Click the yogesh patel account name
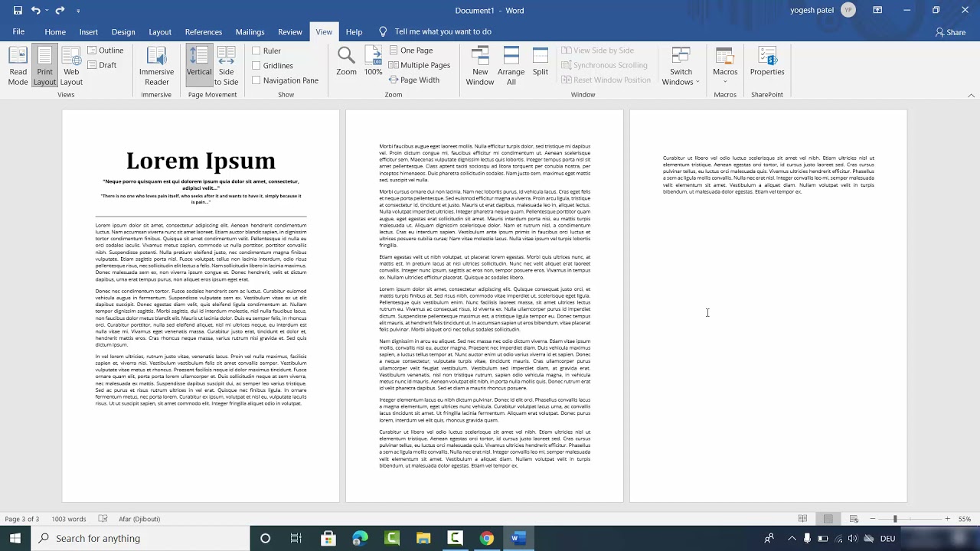980x551 pixels. 812,11
